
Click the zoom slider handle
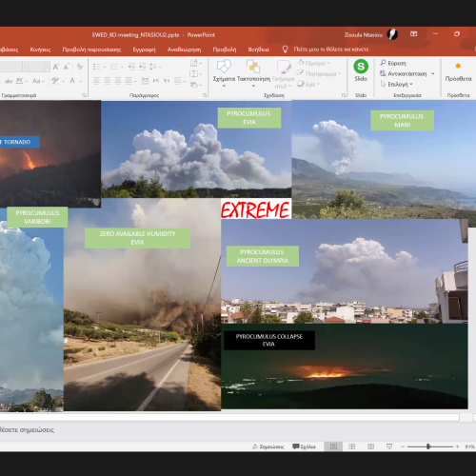click(428, 446)
